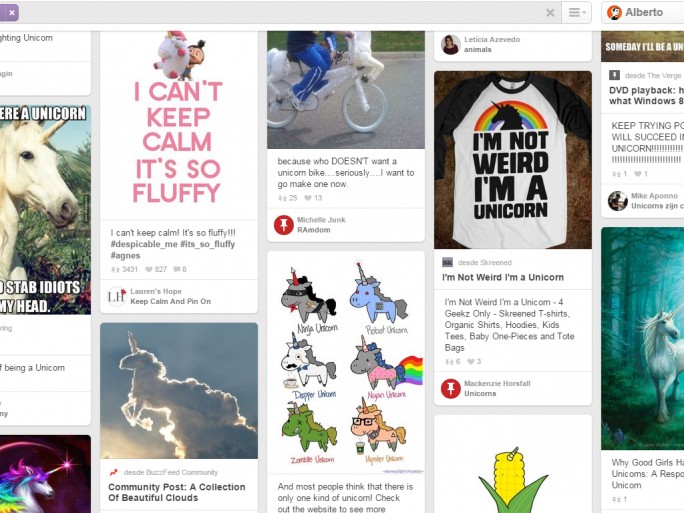Open Leticia Azevedo avatar icon
This screenshot has height=513, width=684.
pos(451,44)
